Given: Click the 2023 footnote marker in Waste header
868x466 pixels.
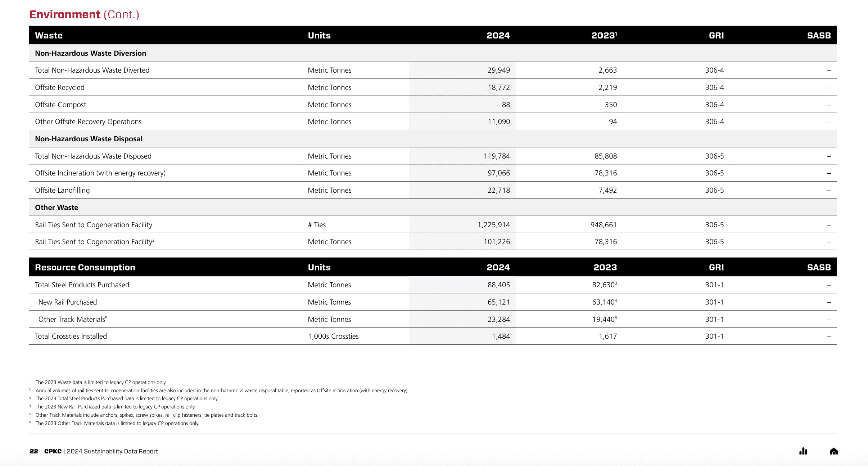Looking at the screenshot, I should (x=616, y=33).
